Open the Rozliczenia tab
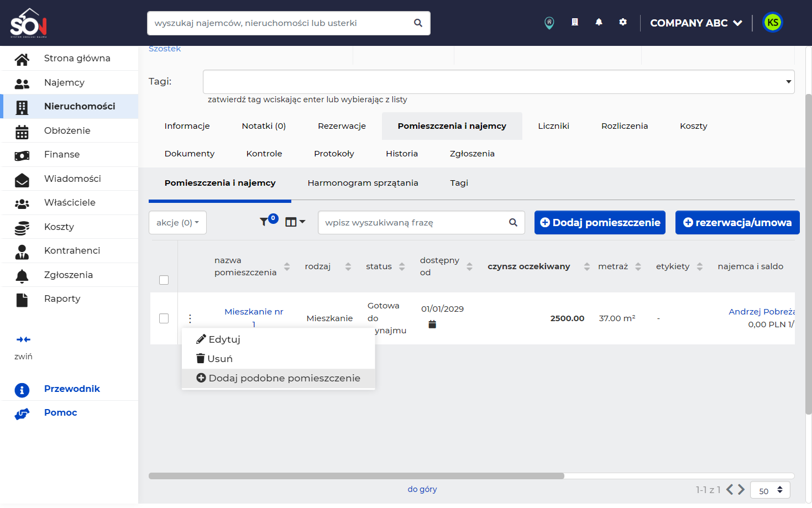This screenshot has height=508, width=812. 625,126
